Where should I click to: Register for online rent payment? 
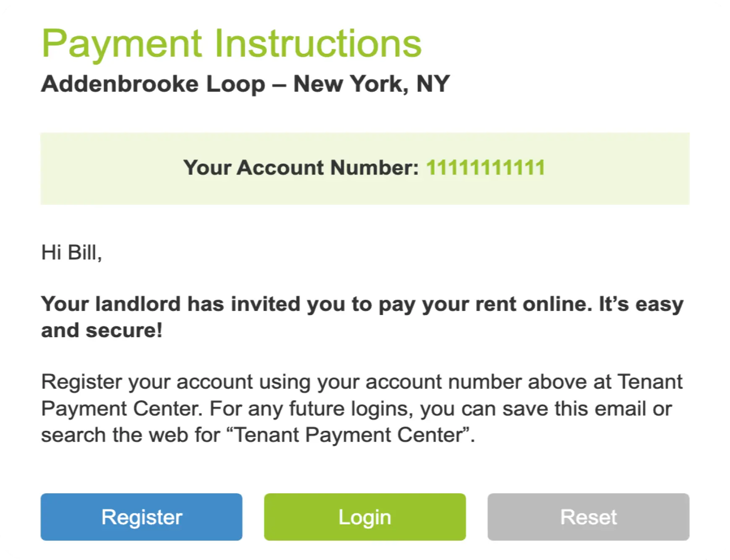(x=141, y=516)
